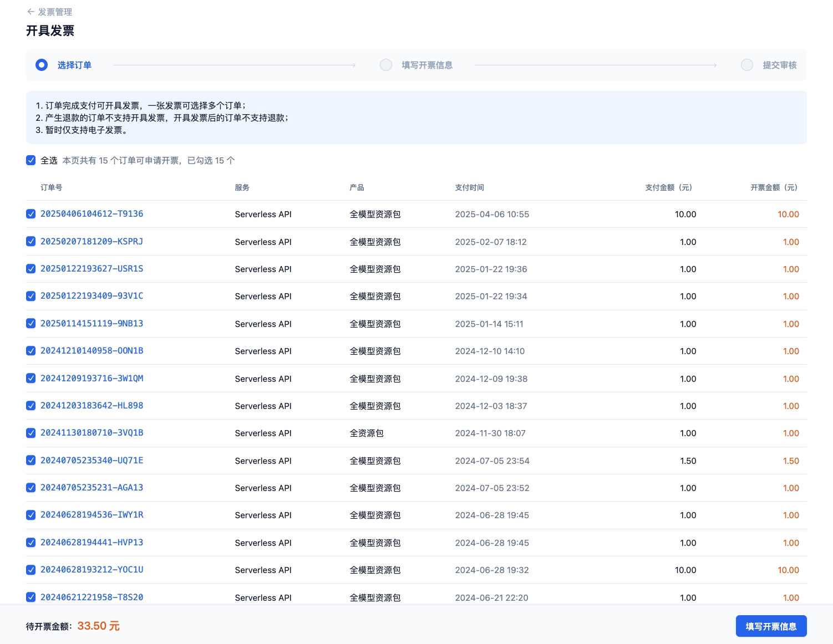Toggle checkbox for order 20250122193409-93V1C
833x644 pixels.
point(31,296)
